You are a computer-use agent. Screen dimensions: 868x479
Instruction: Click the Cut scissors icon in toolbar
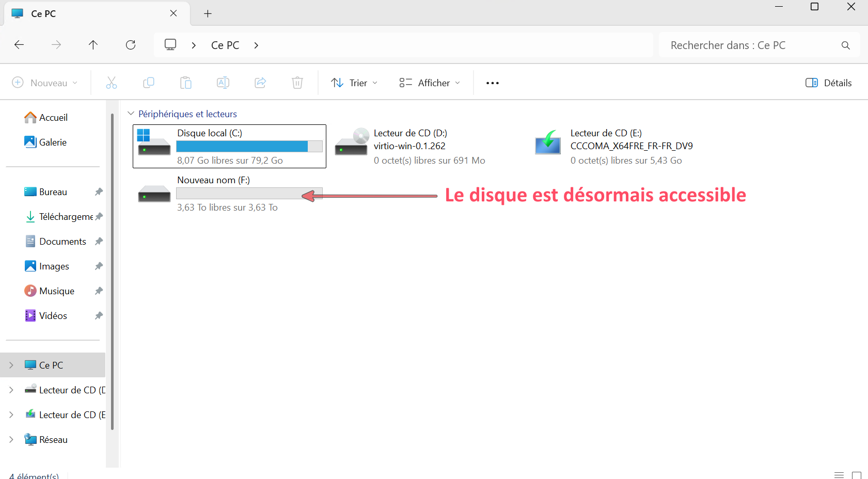click(x=112, y=83)
